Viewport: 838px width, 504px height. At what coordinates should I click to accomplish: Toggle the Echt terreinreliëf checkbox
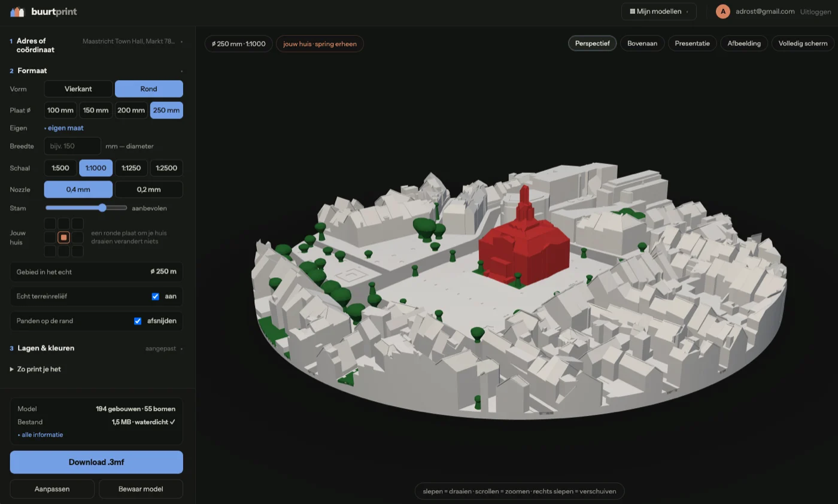[156, 296]
